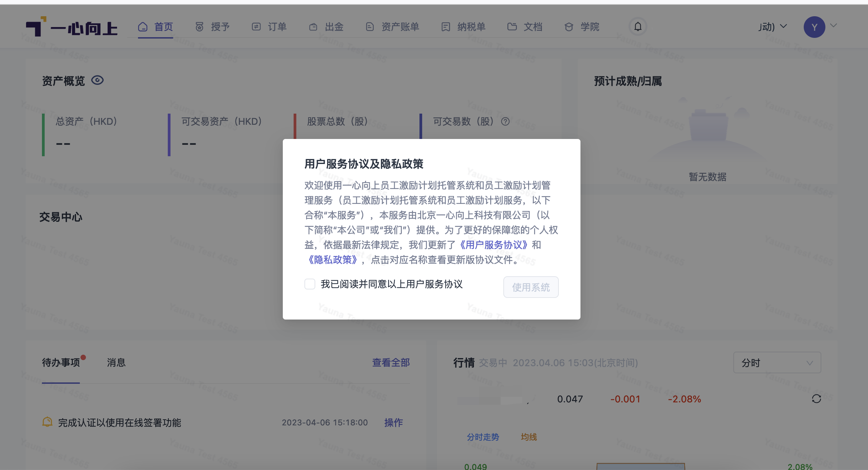Click the 可交易资产（HKD） label
868x470 pixels.
pyautogui.click(x=222, y=121)
